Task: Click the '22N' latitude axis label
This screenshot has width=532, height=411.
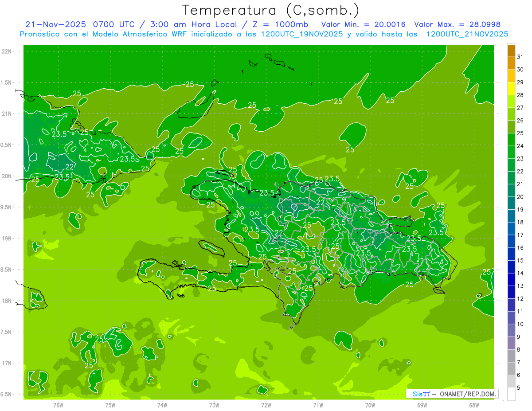Action: [x=7, y=51]
